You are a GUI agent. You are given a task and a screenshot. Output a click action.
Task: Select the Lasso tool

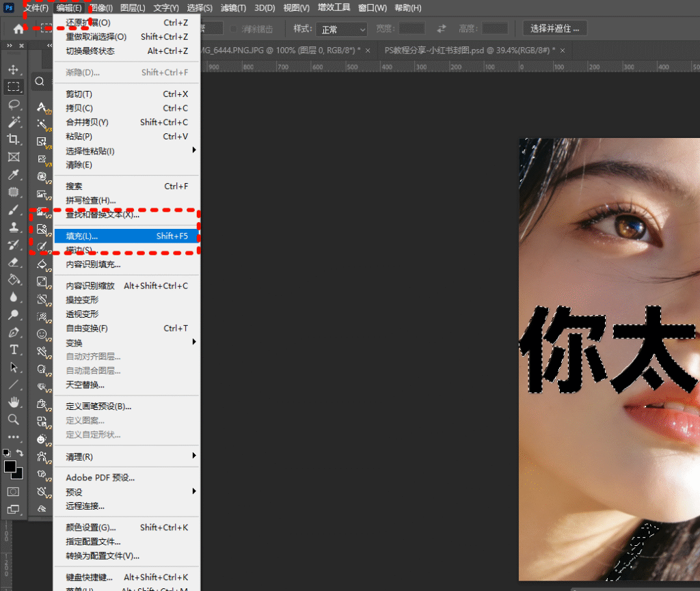click(12, 105)
